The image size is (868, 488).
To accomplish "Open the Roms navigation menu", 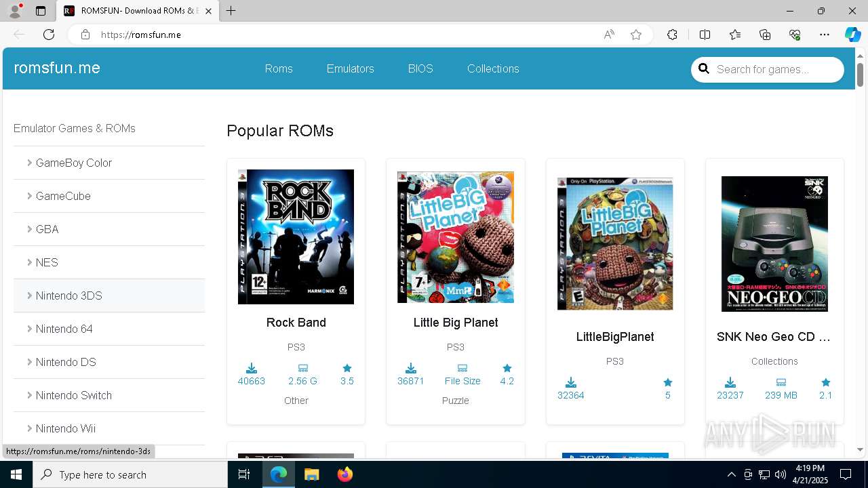I will 279,68.
